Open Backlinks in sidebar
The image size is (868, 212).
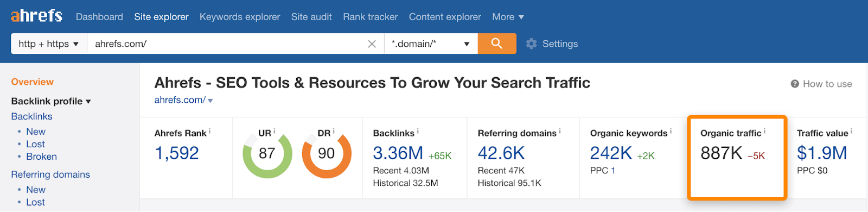[x=32, y=116]
